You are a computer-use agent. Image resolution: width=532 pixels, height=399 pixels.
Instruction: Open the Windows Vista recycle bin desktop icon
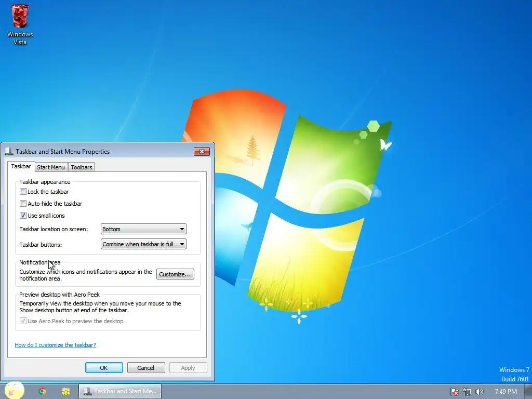[20, 24]
